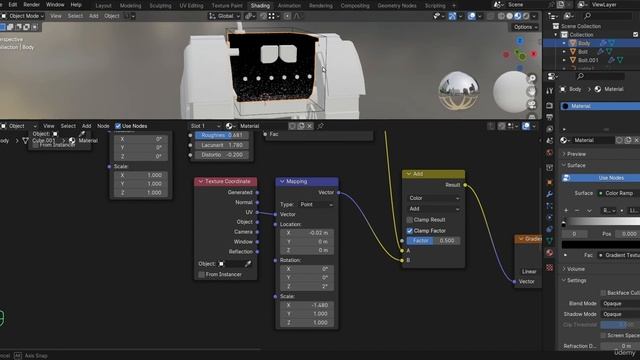Open the Type Point dropdown in Mapping node

[317, 204]
